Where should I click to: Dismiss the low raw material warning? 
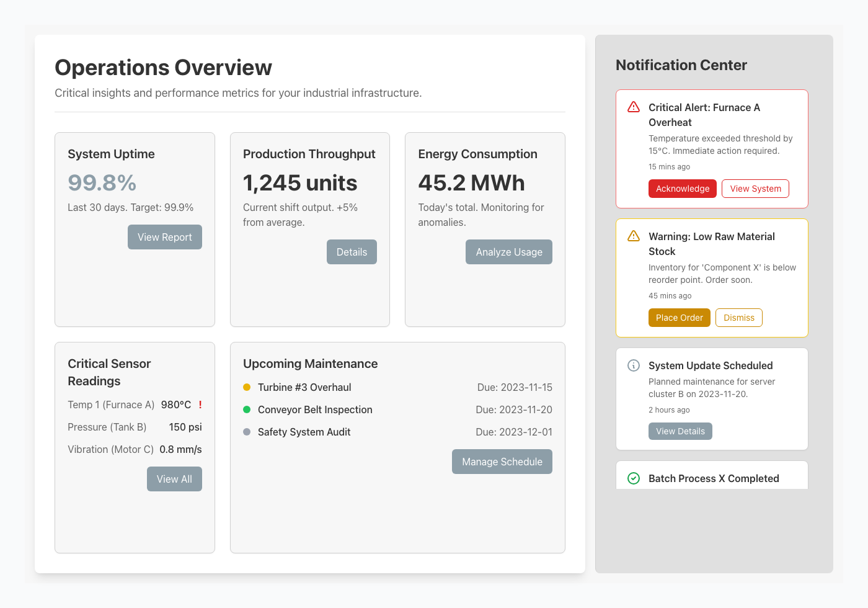point(738,317)
